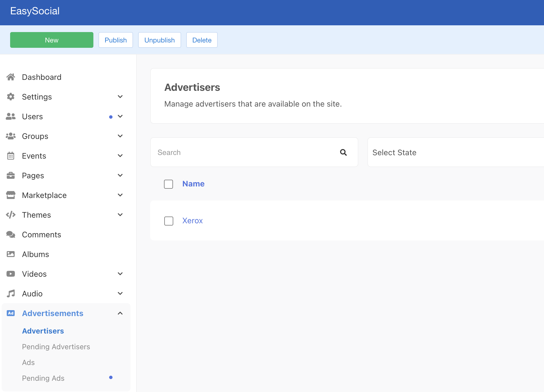Click the Albums picture icon

tap(11, 254)
